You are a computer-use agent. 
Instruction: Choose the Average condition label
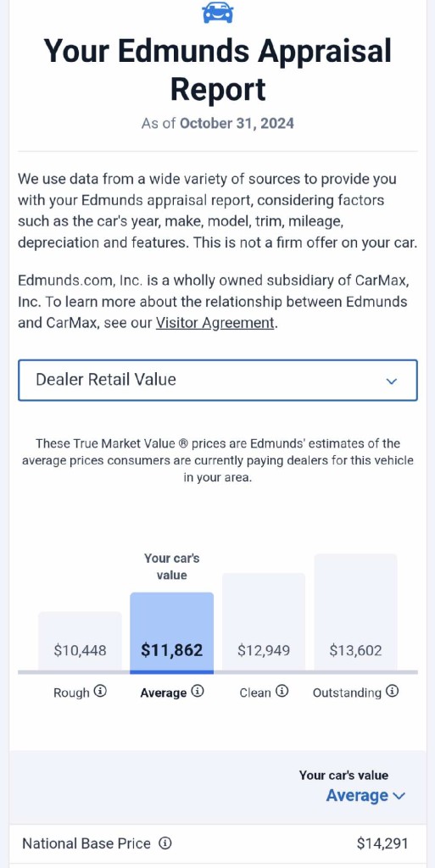pos(164,693)
